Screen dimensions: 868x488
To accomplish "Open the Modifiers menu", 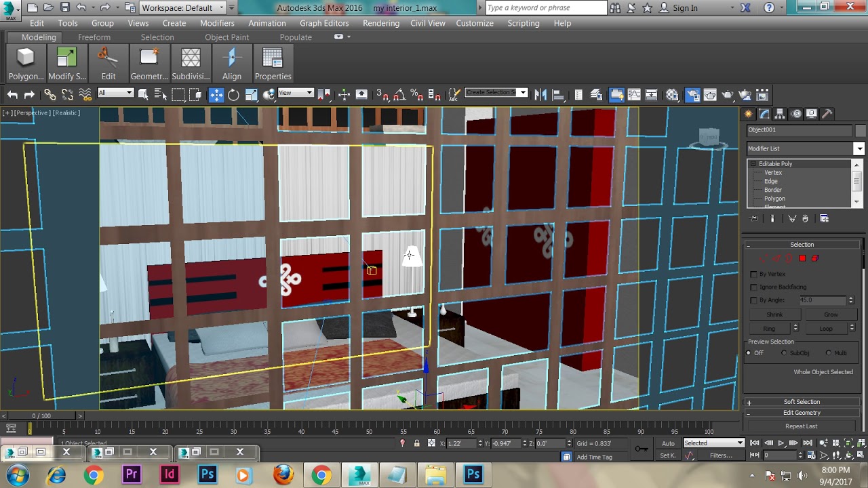I will coord(217,23).
